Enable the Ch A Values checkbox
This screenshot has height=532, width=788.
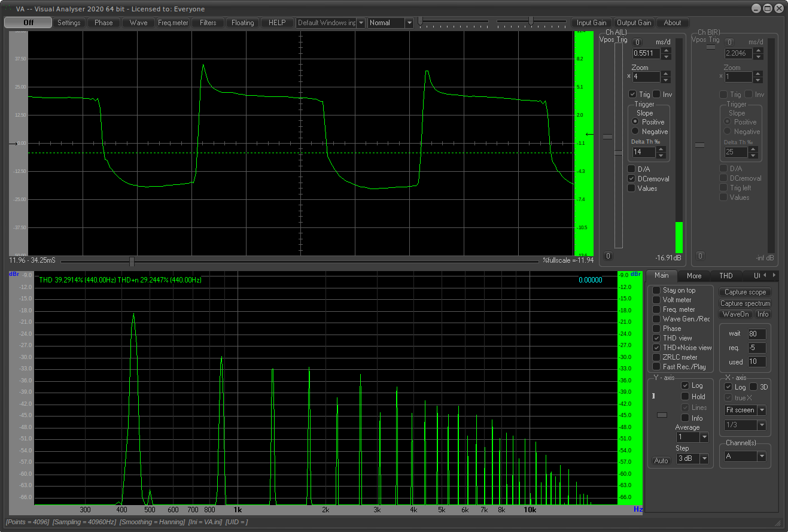(631, 189)
